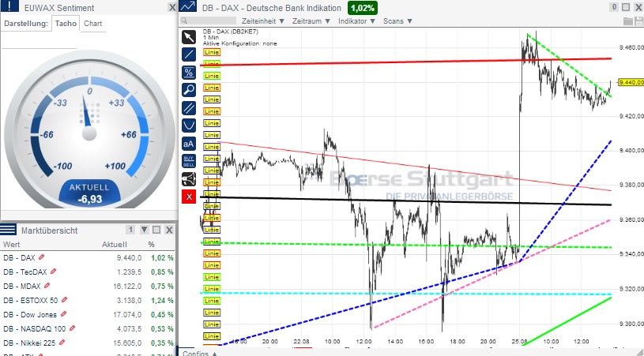Sort list by the % column header
This screenshot has width=644, height=356.
tap(151, 245)
